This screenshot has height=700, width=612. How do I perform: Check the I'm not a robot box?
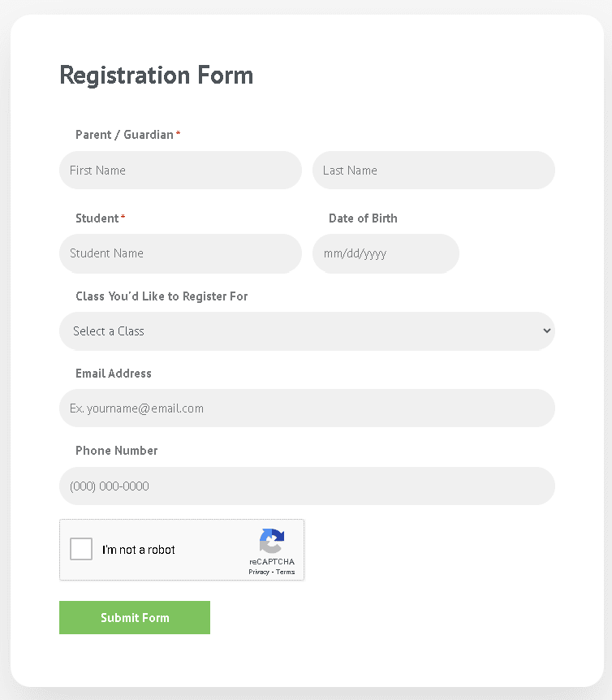tap(81, 549)
